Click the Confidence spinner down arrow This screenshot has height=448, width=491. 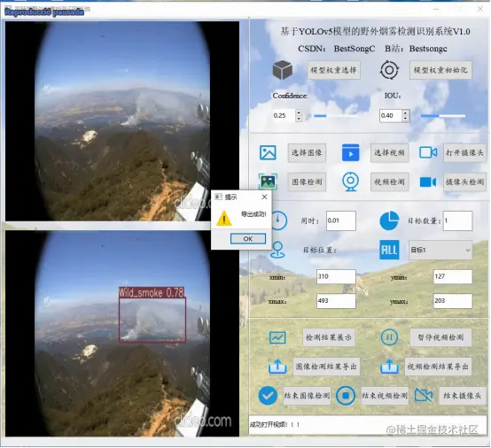tap(299, 119)
